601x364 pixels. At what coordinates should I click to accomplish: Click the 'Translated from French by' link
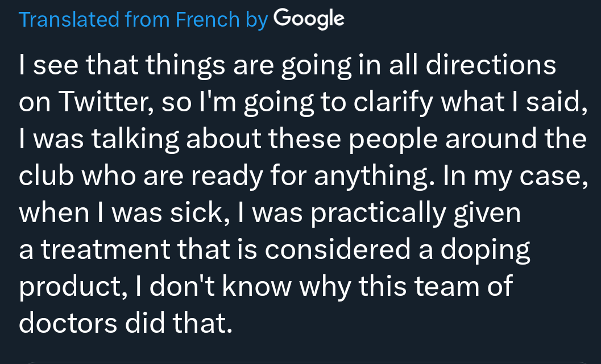[143, 19]
